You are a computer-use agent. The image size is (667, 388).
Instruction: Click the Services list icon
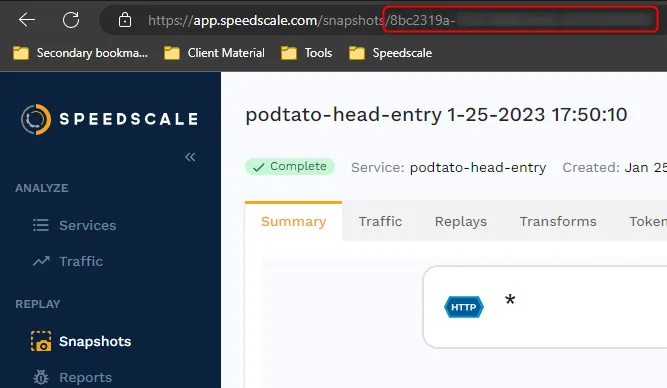(41, 225)
